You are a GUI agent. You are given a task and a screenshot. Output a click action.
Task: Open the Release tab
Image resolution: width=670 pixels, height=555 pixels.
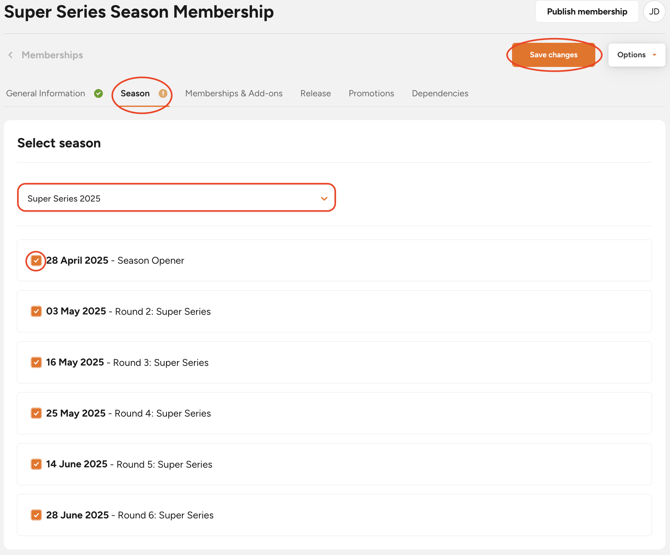pyautogui.click(x=315, y=94)
